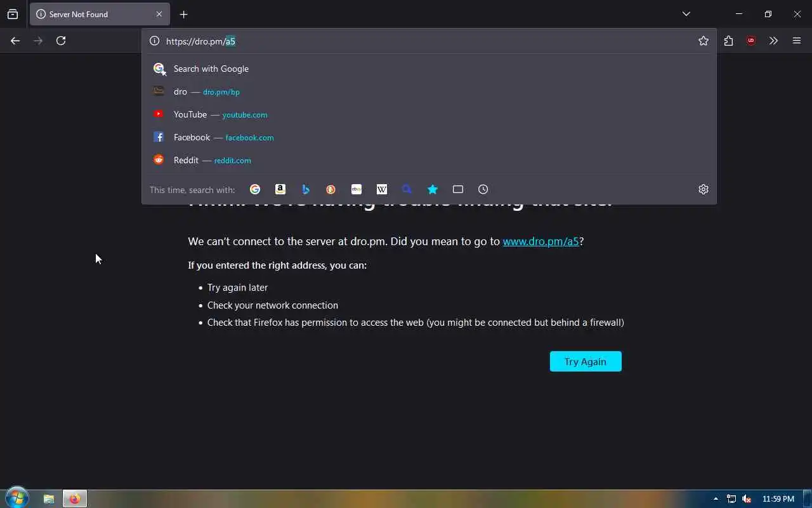Viewport: 812px width, 508px height.
Task: Click the muted volume tray icon
Action: click(x=747, y=499)
